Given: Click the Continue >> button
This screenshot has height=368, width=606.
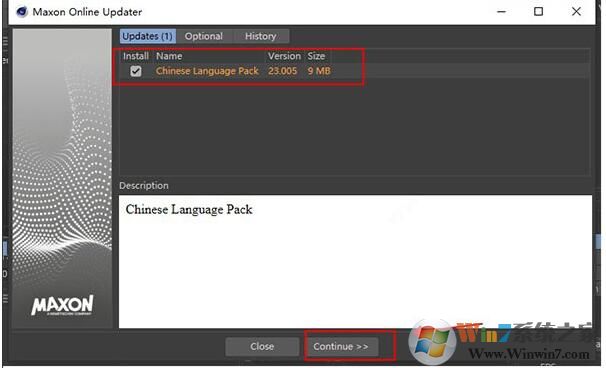Looking at the screenshot, I should (x=340, y=346).
